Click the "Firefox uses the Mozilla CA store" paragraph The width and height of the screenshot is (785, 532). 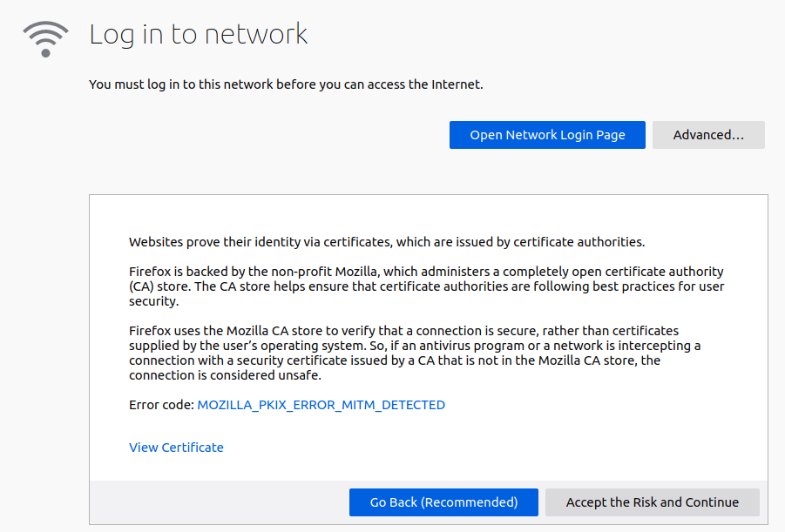tap(414, 354)
